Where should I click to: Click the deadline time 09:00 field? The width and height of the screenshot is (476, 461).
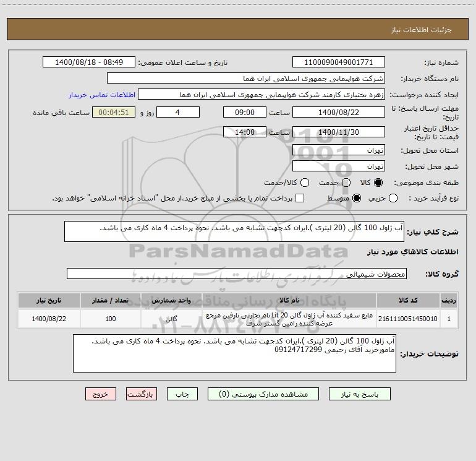click(x=245, y=112)
